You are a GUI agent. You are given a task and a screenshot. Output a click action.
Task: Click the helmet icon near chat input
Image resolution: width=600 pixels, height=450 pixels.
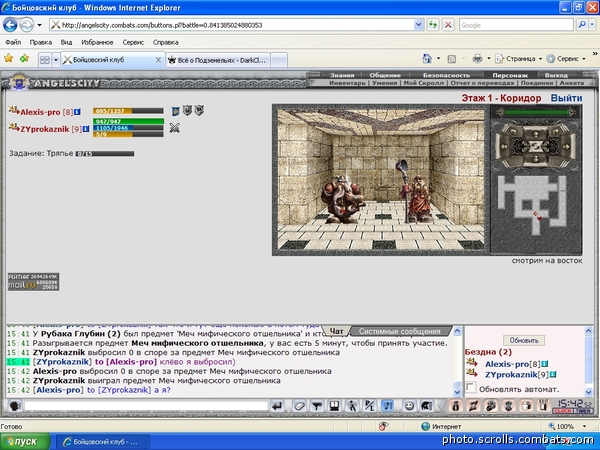(15, 406)
